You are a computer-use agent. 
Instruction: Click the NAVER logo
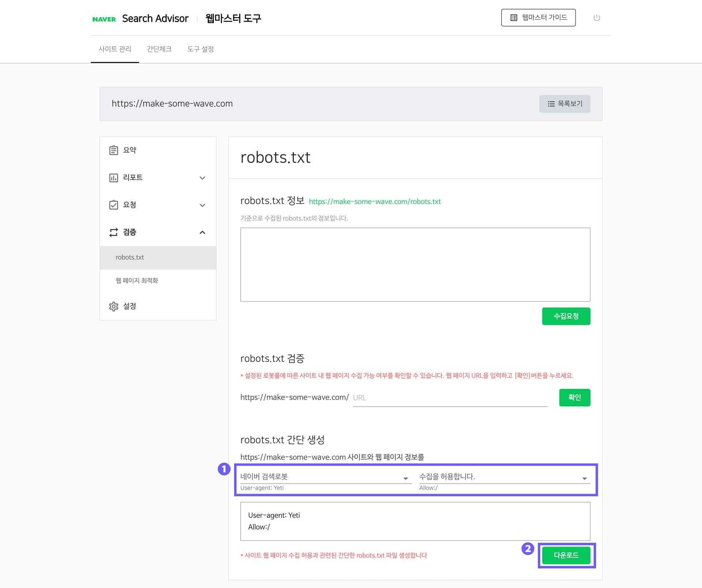pos(104,19)
